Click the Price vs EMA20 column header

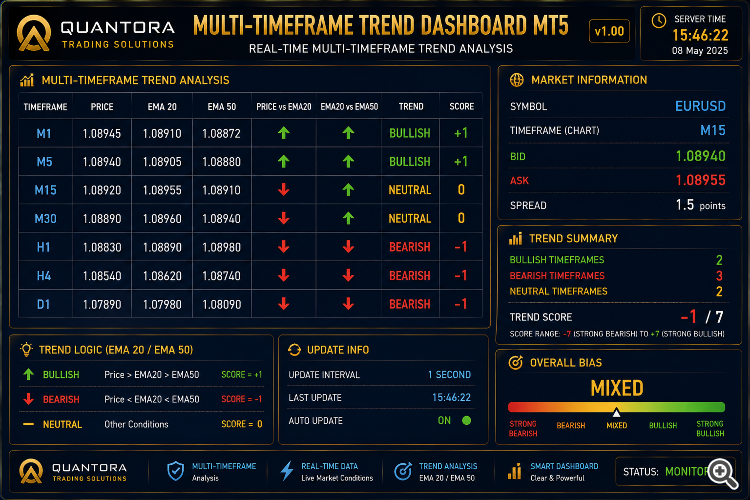[x=284, y=107]
